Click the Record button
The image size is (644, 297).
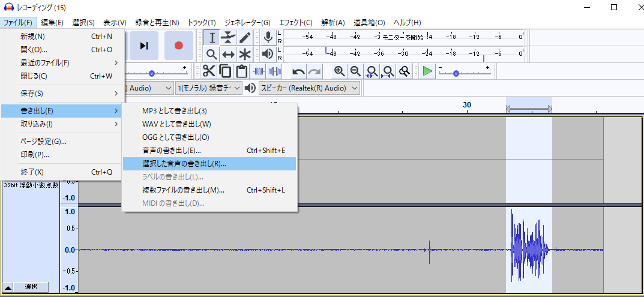179,46
